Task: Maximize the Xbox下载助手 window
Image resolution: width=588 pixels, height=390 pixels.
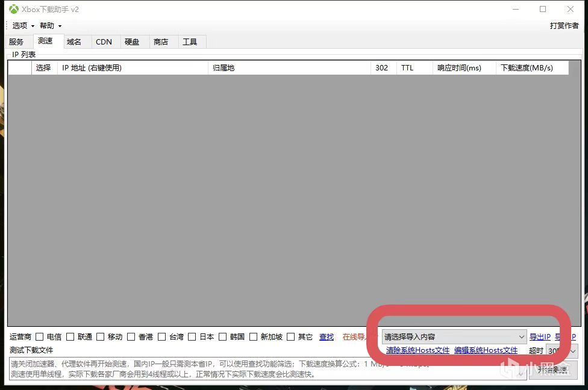Action: pos(543,10)
